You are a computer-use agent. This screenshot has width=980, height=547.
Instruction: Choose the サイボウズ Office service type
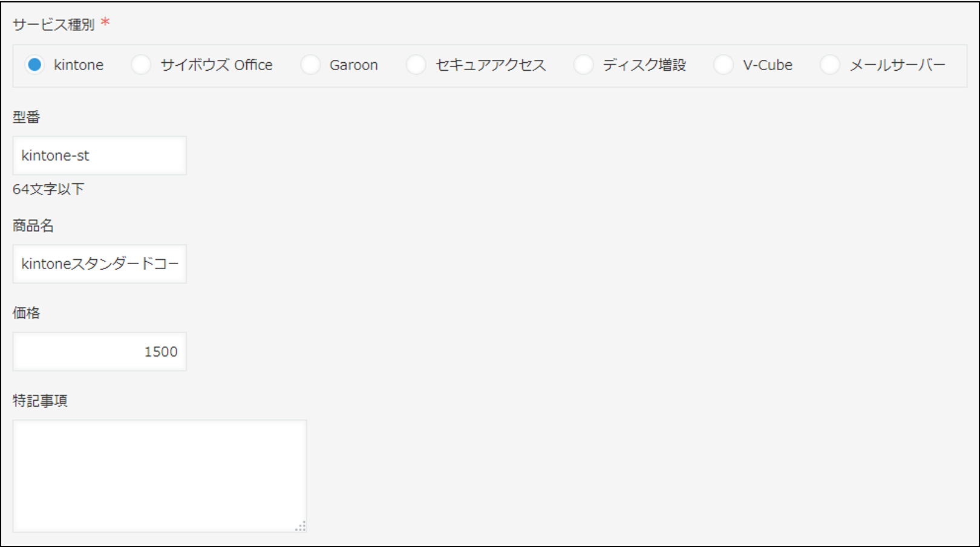142,65
